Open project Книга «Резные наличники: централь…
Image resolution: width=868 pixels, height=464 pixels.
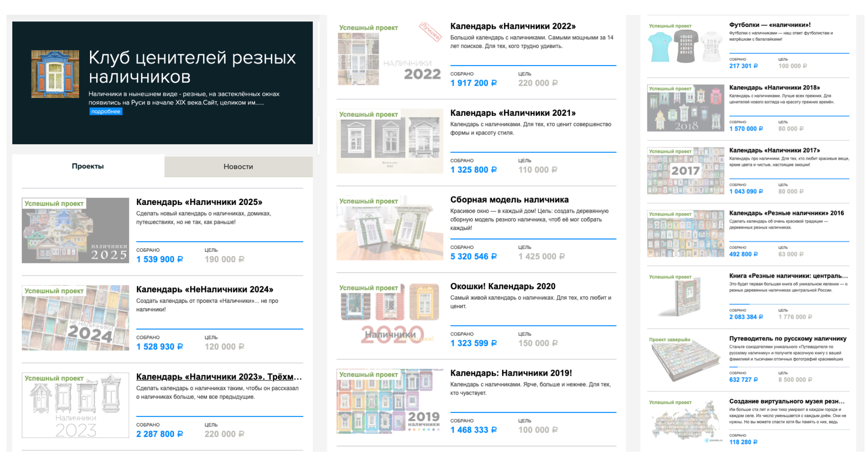(x=788, y=276)
